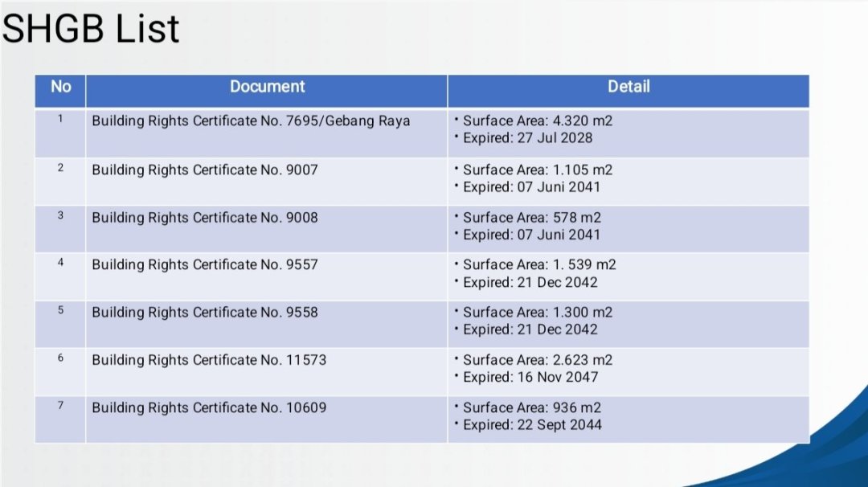The width and height of the screenshot is (868, 487).
Task: Select the No column header
Action: (60, 87)
